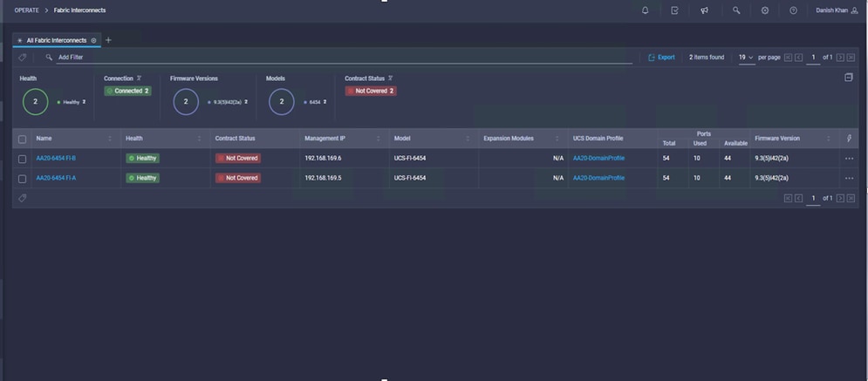The image size is (868, 381).
Task: Open the requests checklist icon in header
Action: pyautogui.click(x=674, y=10)
